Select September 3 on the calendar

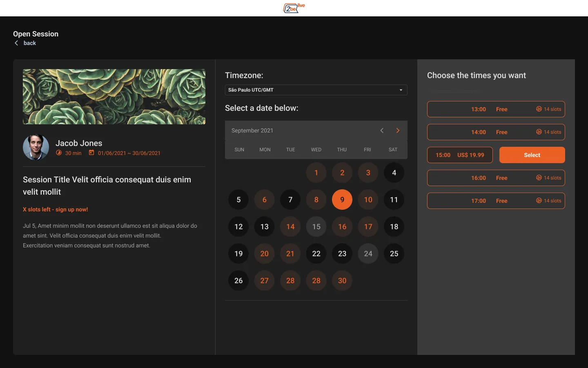[x=368, y=173]
